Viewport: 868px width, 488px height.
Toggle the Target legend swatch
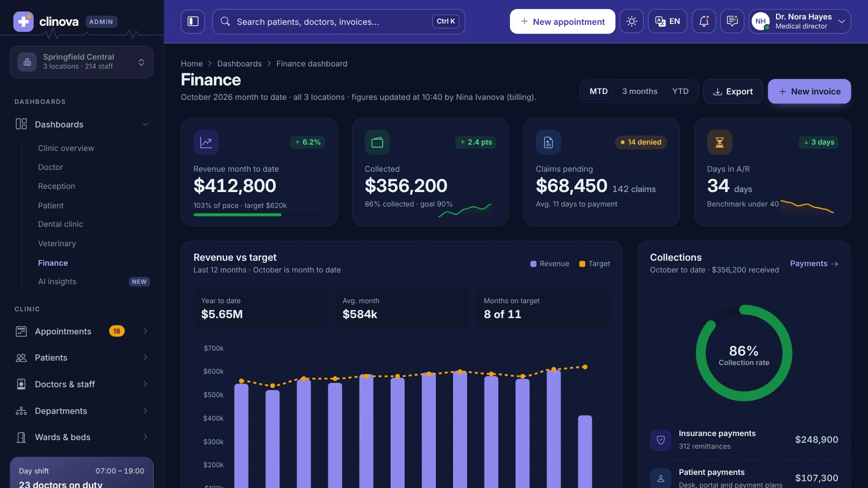pos(582,264)
